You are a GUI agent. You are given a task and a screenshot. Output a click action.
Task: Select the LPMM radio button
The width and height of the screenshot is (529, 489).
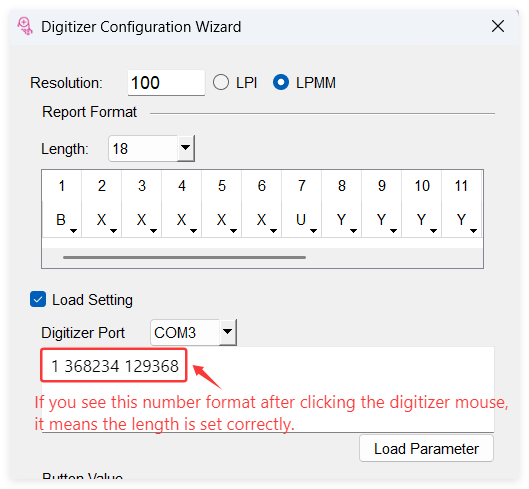[281, 82]
